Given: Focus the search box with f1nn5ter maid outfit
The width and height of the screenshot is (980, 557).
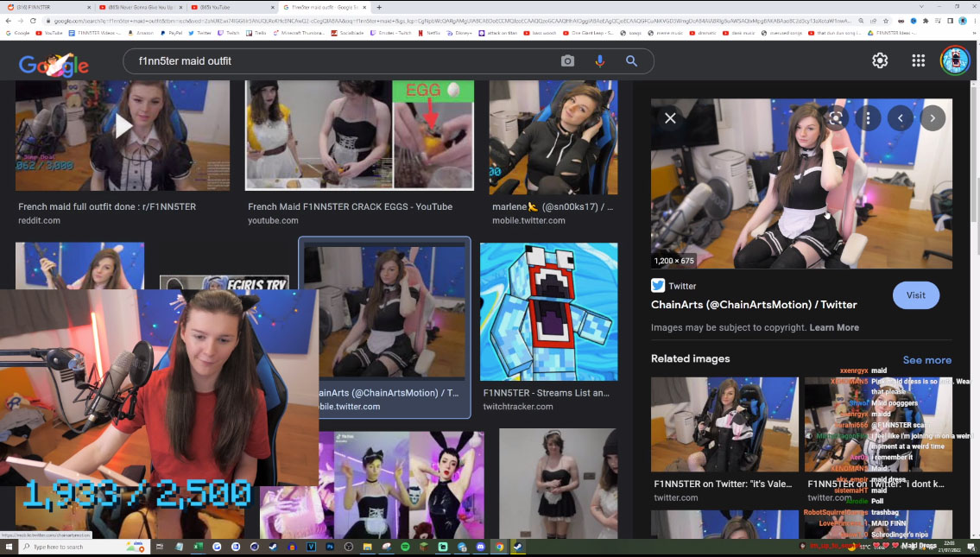Looking at the screenshot, I should pos(344,60).
